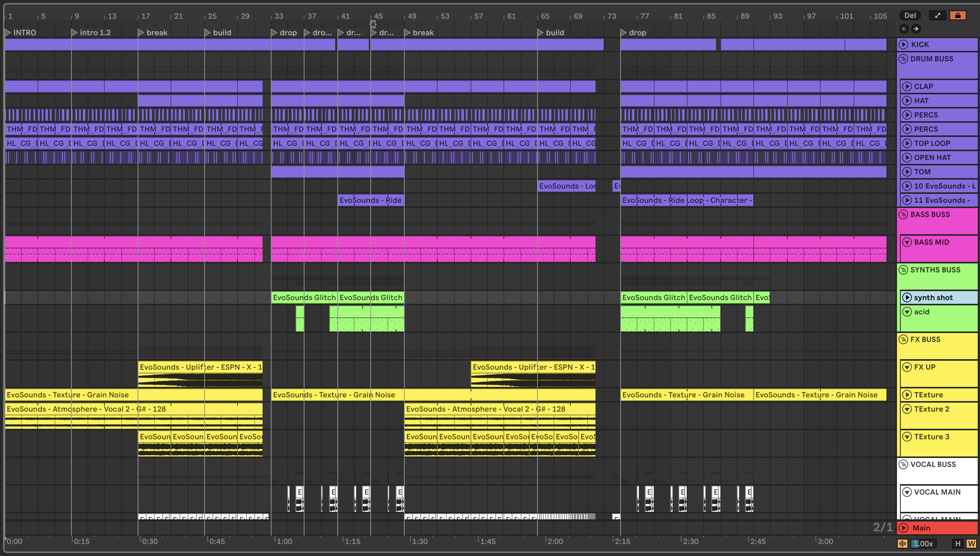This screenshot has height=556, width=980.
Task: Toggle the optimize height H button
Action: 958,544
